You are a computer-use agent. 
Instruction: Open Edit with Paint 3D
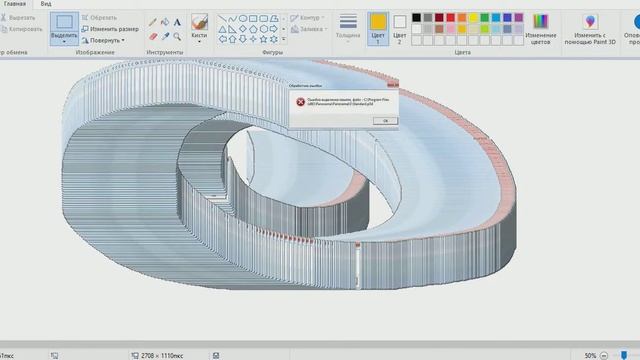click(590, 29)
